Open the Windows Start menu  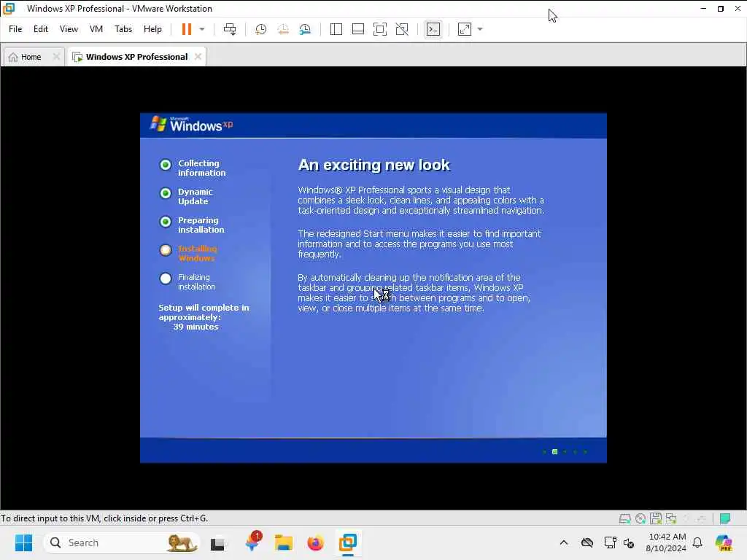23,542
